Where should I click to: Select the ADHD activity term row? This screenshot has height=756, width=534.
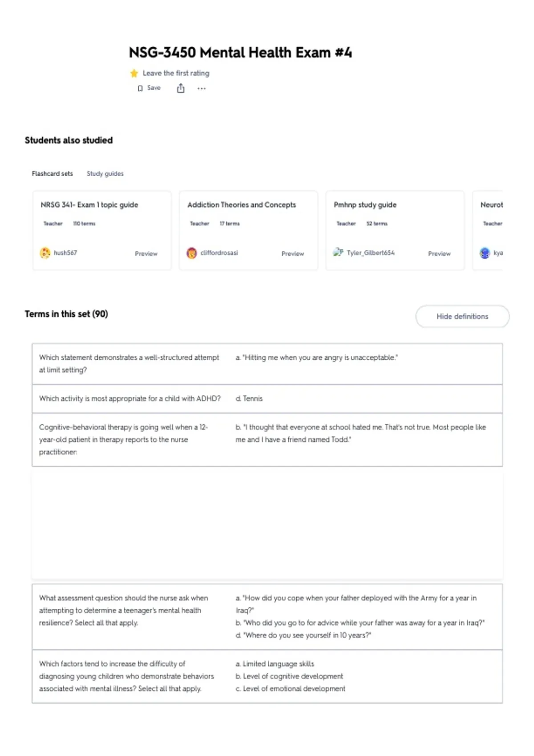tap(267, 398)
